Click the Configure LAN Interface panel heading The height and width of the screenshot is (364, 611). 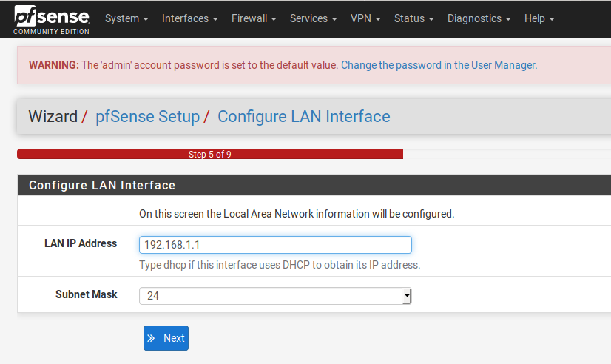102,185
